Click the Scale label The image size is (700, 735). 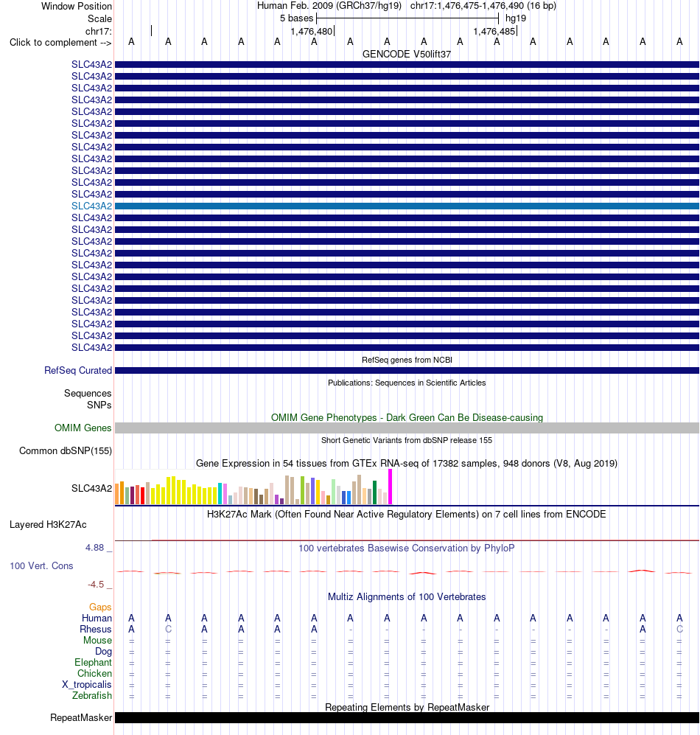pos(99,18)
